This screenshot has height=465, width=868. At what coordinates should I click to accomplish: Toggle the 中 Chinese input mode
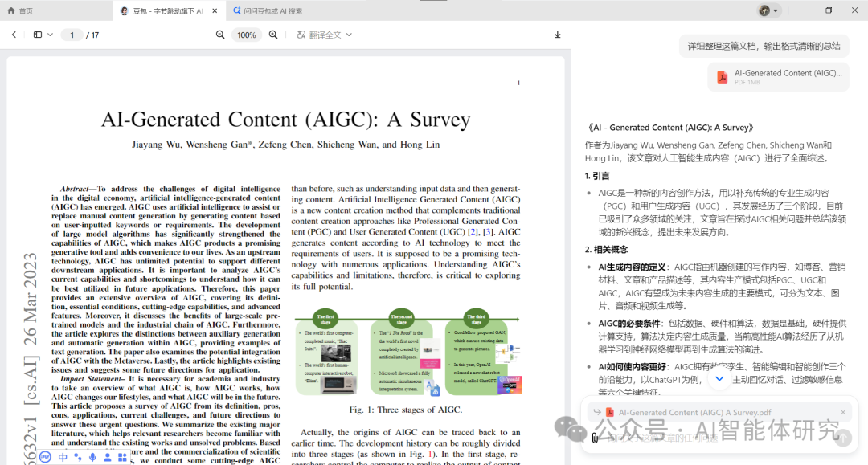click(x=63, y=457)
